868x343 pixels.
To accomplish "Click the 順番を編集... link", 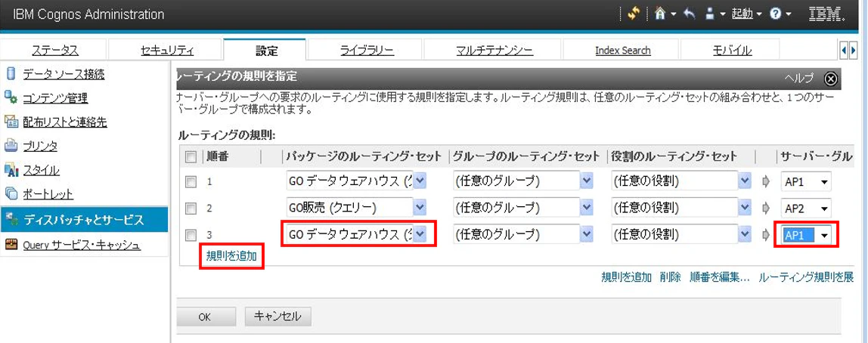I will point(720,277).
